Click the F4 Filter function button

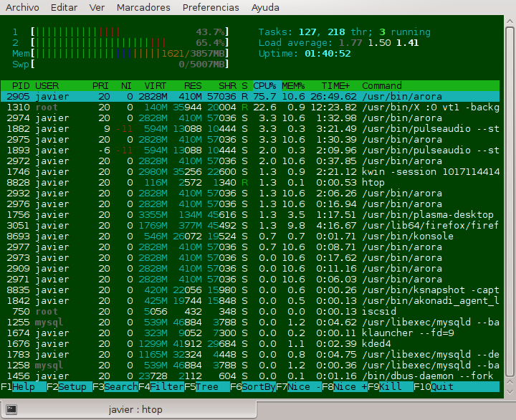(161, 387)
